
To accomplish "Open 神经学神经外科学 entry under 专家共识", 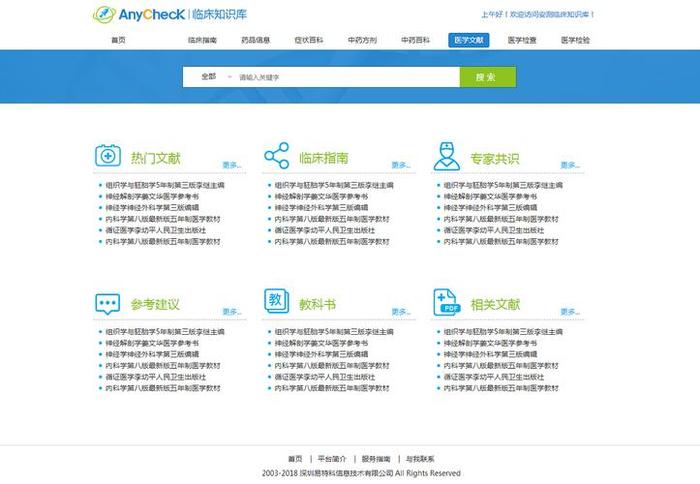I will click(x=490, y=208).
